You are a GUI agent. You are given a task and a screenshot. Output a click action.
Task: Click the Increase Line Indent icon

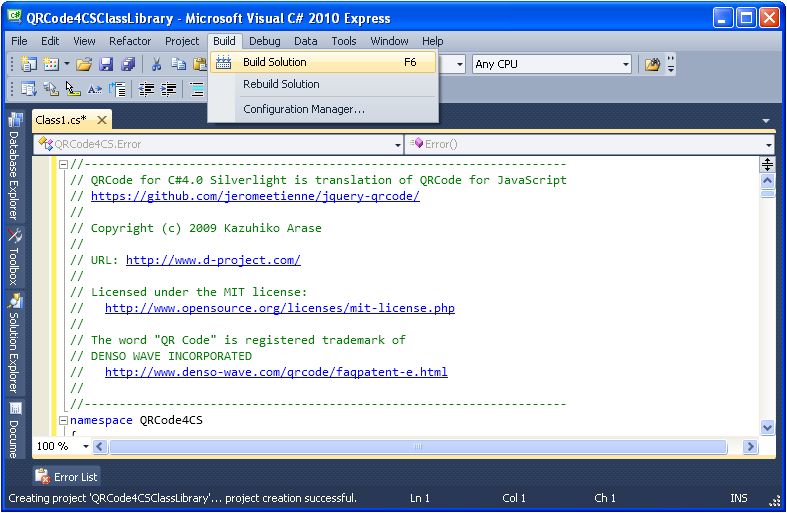tap(169, 89)
